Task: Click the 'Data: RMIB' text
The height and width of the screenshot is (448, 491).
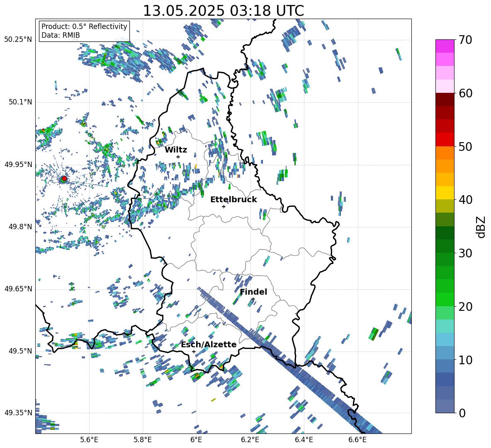Action: [x=61, y=35]
